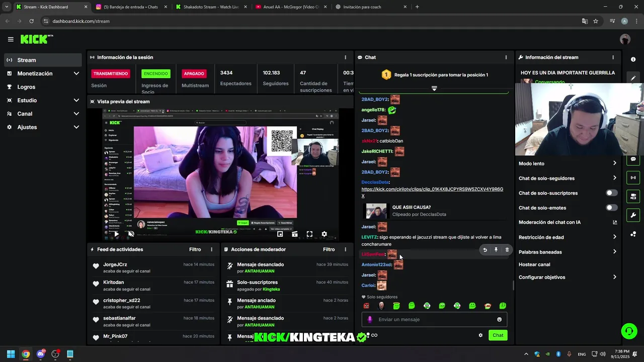This screenshot has width=644, height=362.
Task: Open the headset support chat bubble
Action: pos(629,331)
